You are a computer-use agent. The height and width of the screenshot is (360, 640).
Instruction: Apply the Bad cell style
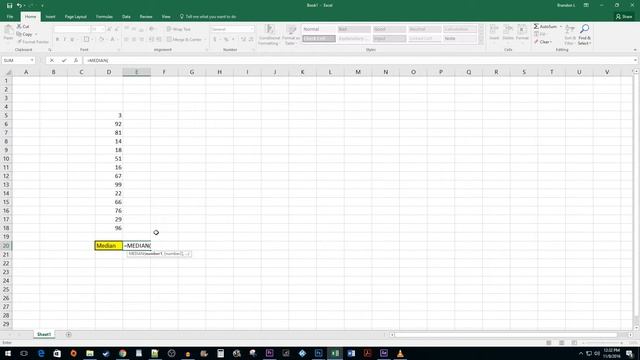(x=354, y=29)
